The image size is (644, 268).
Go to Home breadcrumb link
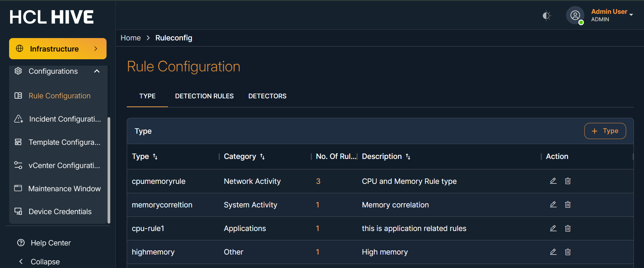(130, 38)
